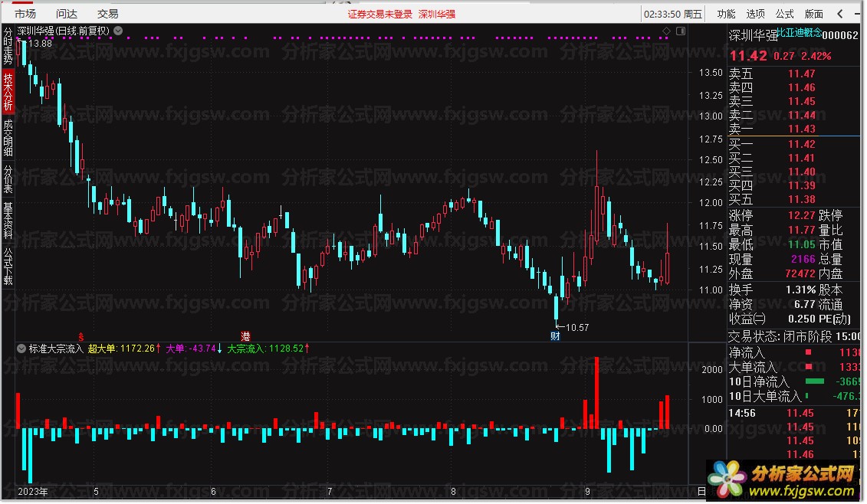Click the 涨停 price 12.27
Screen dimensions: 867x504
(x=802, y=215)
